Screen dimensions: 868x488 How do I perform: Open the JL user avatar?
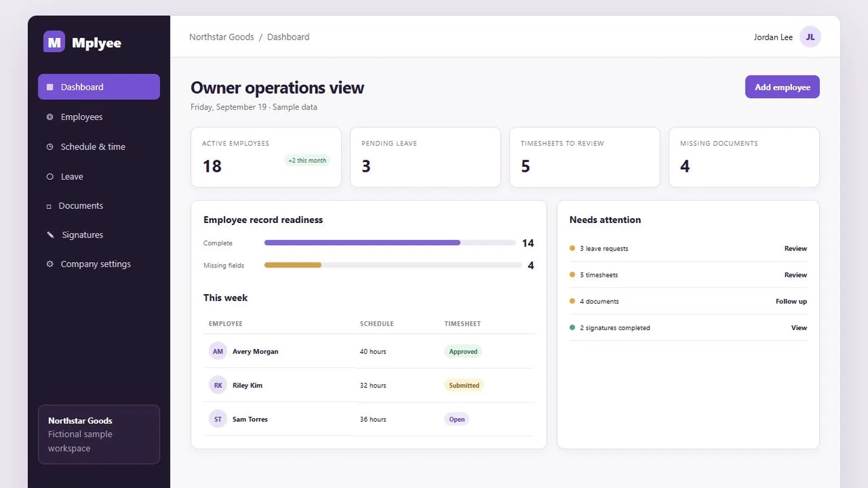(x=810, y=37)
